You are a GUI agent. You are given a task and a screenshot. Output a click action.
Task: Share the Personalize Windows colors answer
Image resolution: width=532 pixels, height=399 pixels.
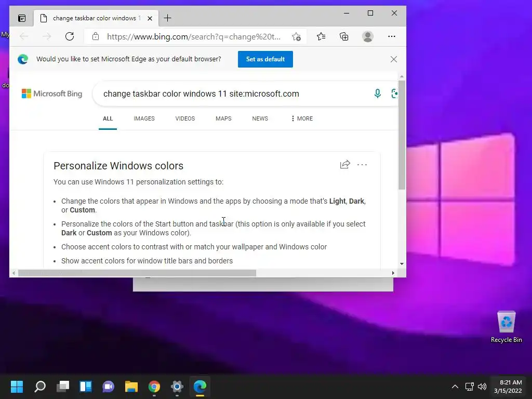[x=345, y=165]
